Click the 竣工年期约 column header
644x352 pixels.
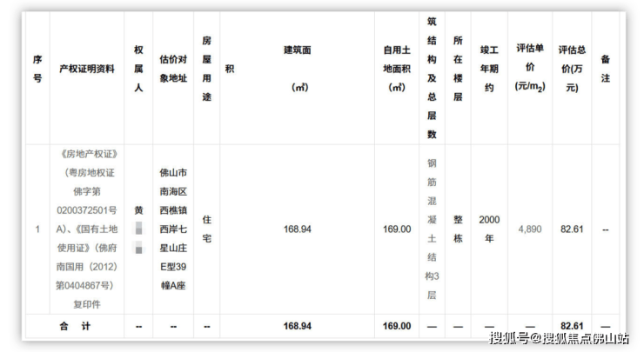coord(489,69)
